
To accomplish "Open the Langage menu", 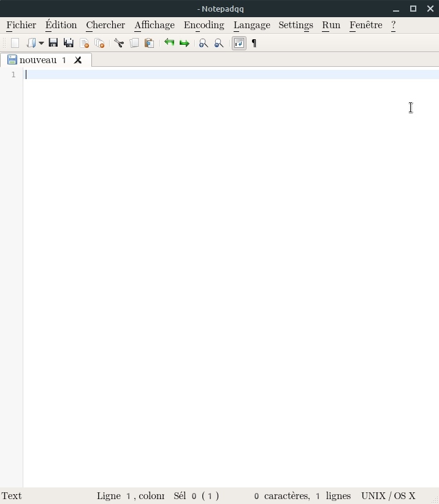I will (251, 25).
